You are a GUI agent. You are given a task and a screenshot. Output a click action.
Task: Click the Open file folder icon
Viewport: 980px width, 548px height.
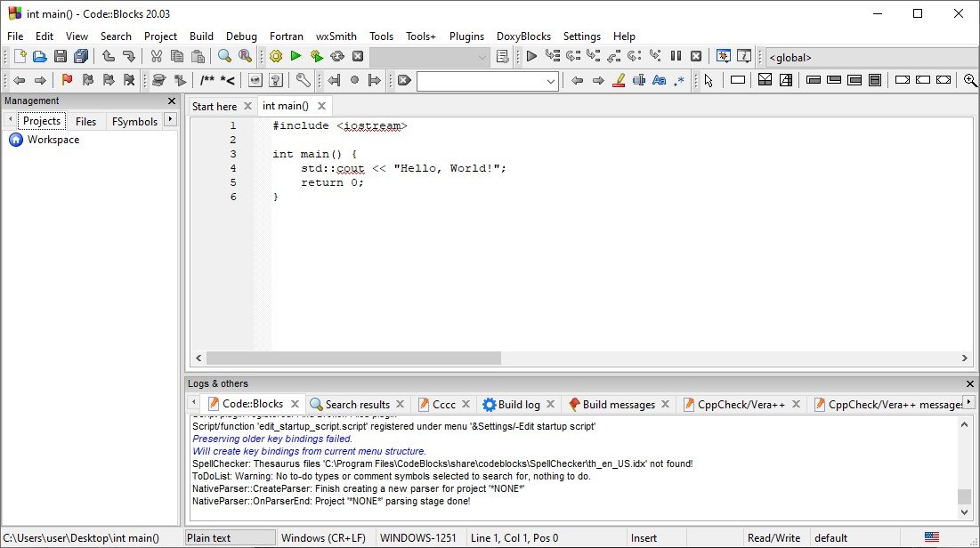pos(39,56)
